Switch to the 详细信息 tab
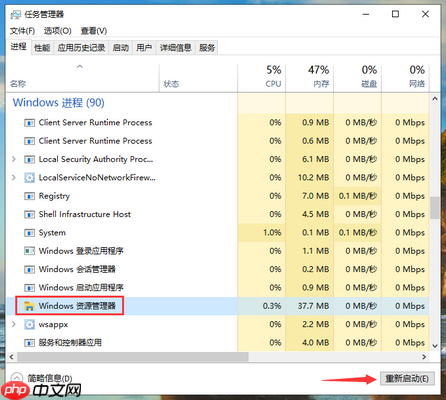 (x=176, y=48)
